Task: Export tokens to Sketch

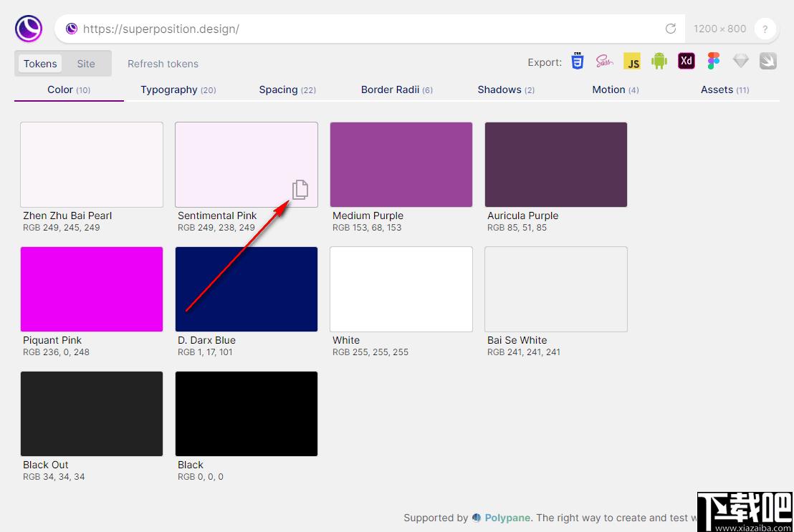Action: coord(740,62)
